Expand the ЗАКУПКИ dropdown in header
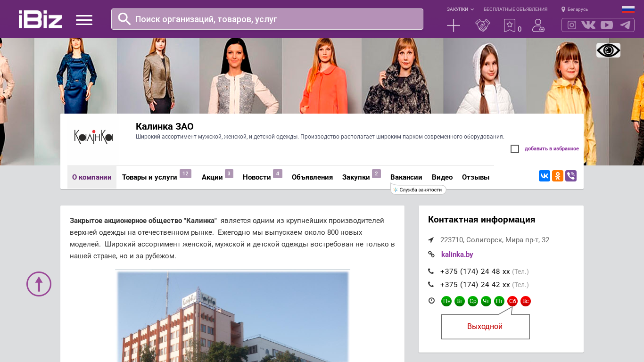This screenshot has width=644, height=362. [x=460, y=9]
